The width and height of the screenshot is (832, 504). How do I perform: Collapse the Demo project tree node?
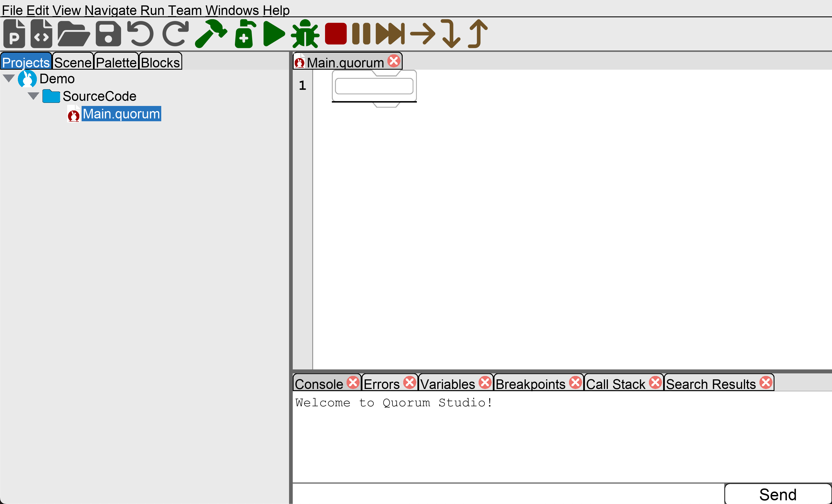[9, 78]
